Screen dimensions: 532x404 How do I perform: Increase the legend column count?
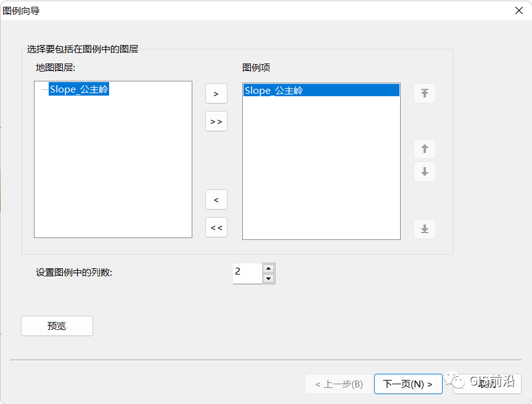pyautogui.click(x=268, y=268)
